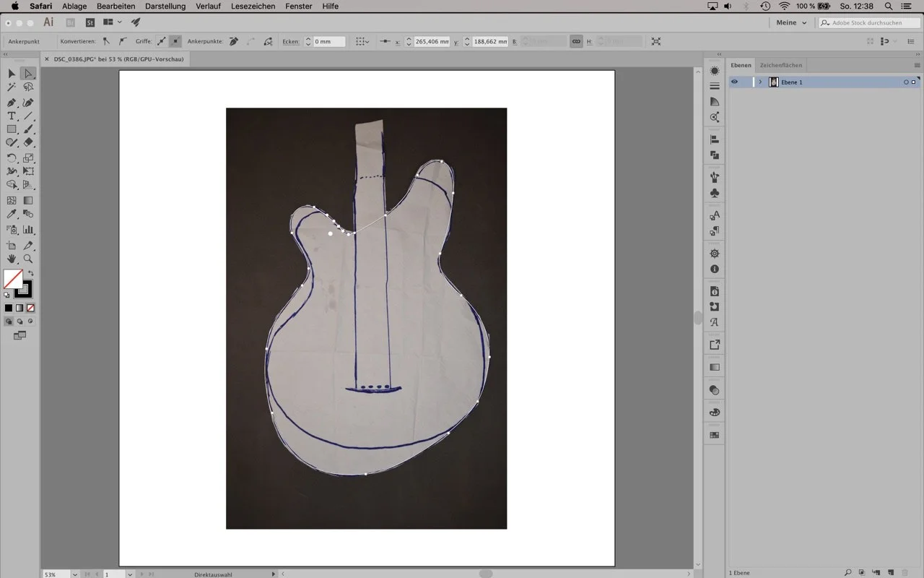
Task: Click the target circle for Ebene 1
Action: tap(906, 82)
